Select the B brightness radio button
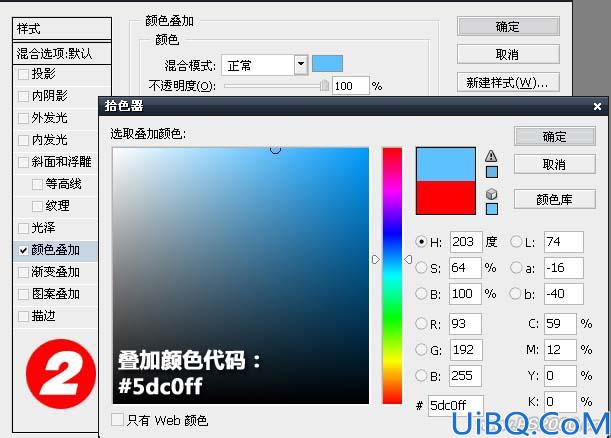This screenshot has width=611, height=438. coord(421,293)
